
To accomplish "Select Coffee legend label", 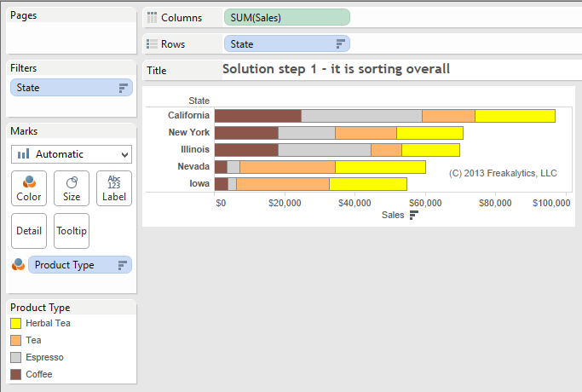I will point(39,374).
